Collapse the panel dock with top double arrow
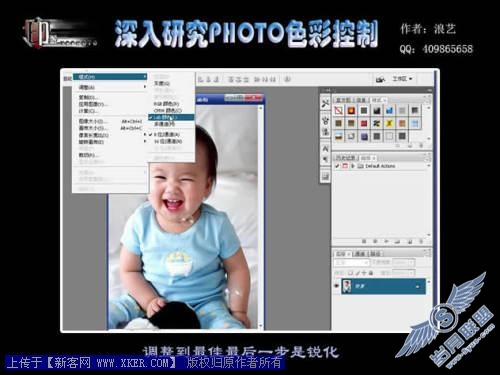Screen dimensions: 500x375 pos(429,90)
